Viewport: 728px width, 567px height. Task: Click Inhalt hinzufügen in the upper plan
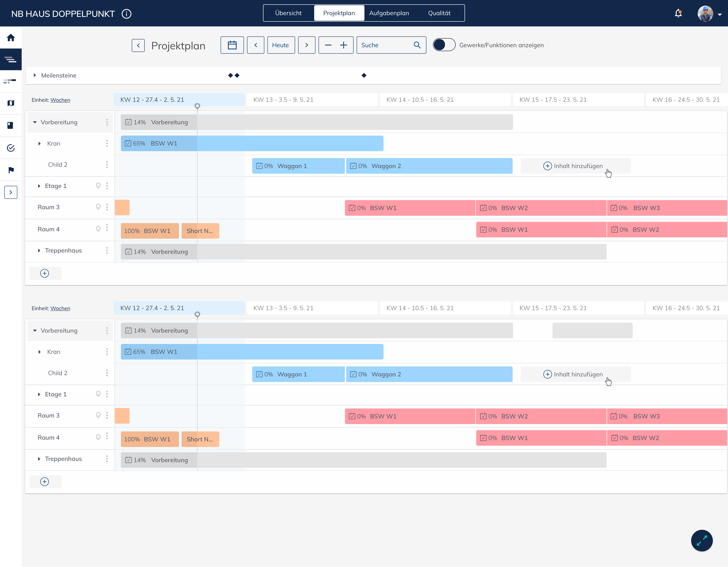click(576, 166)
